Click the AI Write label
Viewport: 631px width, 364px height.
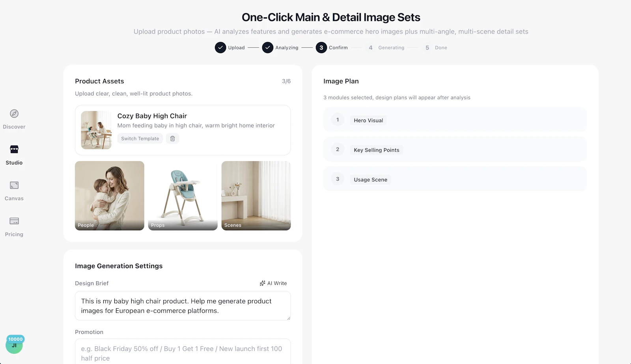point(277,283)
